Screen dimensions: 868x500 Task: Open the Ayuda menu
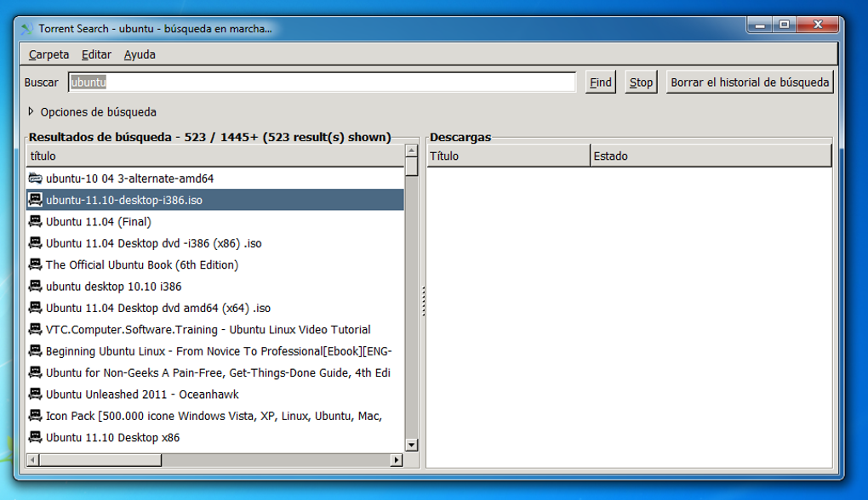(140, 54)
